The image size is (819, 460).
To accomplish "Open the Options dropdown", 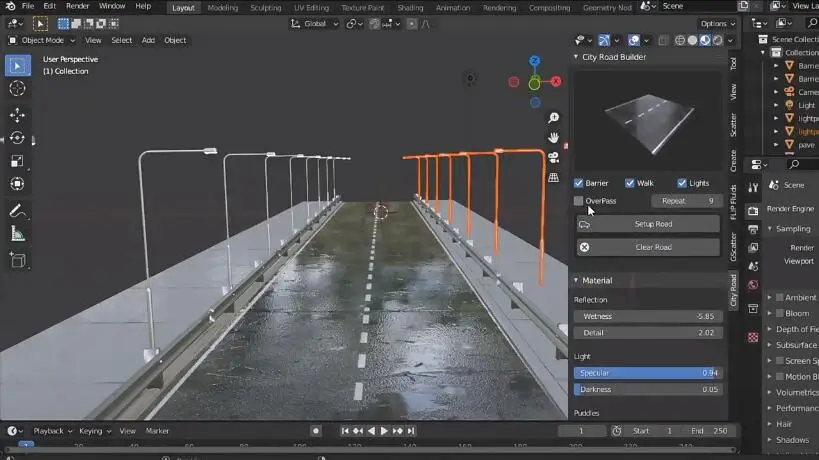I will (x=718, y=24).
